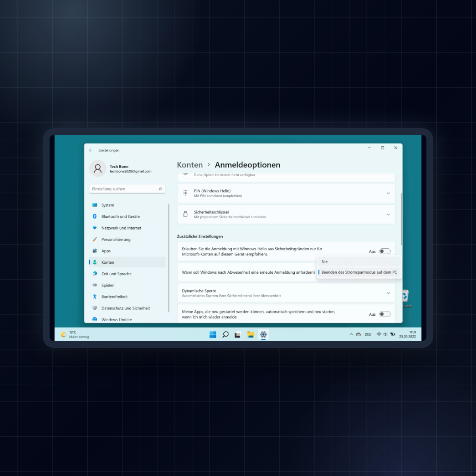Select Nie in the dropdown list
The height and width of the screenshot is (476, 476).
(359, 261)
